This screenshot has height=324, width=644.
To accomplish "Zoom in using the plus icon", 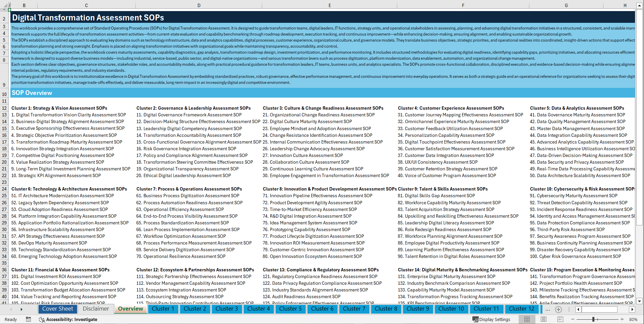I will [622, 320].
